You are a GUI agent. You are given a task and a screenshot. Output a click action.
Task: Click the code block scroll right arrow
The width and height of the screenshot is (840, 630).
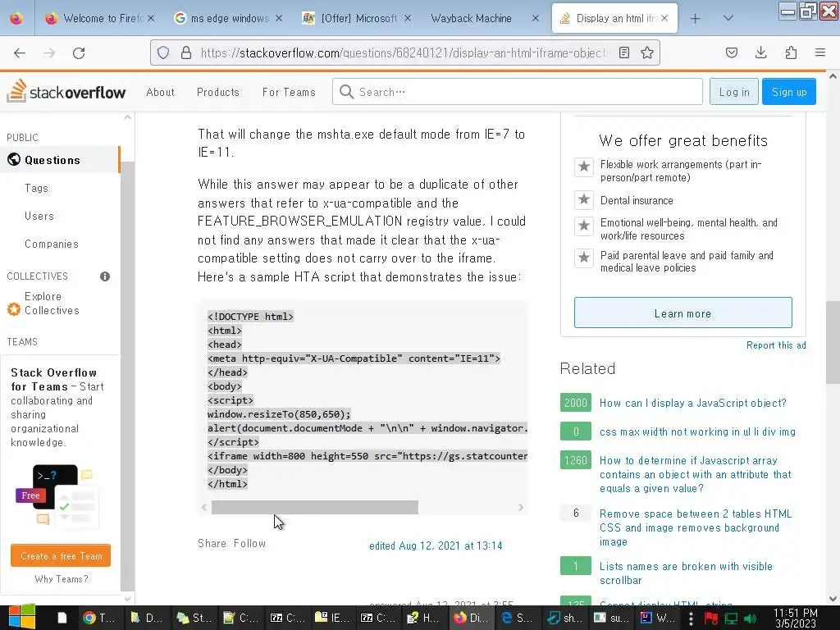coord(521,507)
